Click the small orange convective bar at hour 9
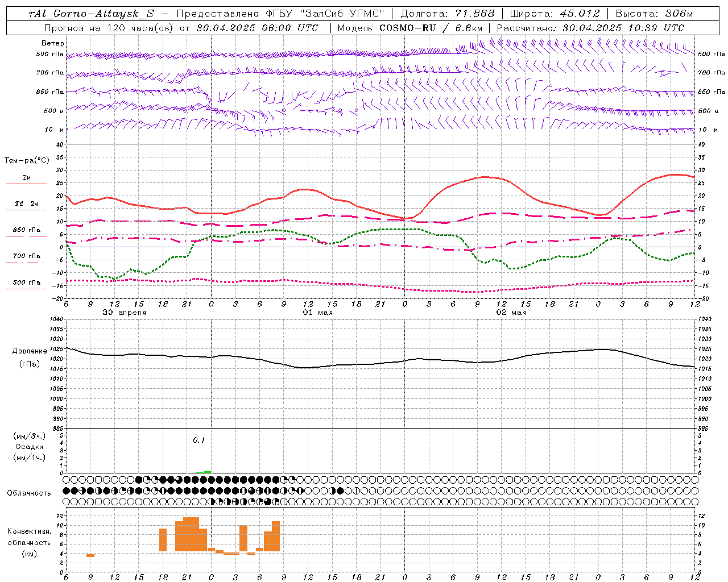 click(x=90, y=555)
